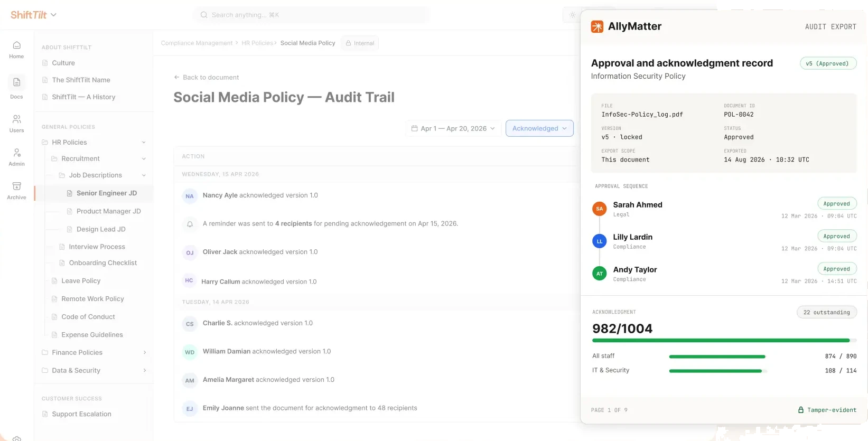The height and width of the screenshot is (441, 868).
Task: Collapse the HR Policies folder chevron
Action: click(144, 143)
